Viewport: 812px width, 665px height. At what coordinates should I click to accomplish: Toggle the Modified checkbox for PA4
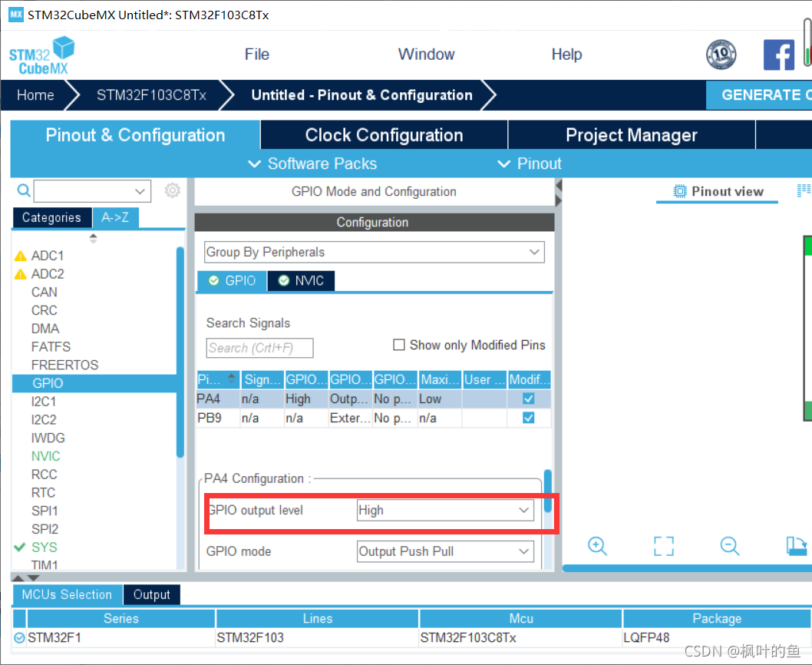[x=528, y=399]
